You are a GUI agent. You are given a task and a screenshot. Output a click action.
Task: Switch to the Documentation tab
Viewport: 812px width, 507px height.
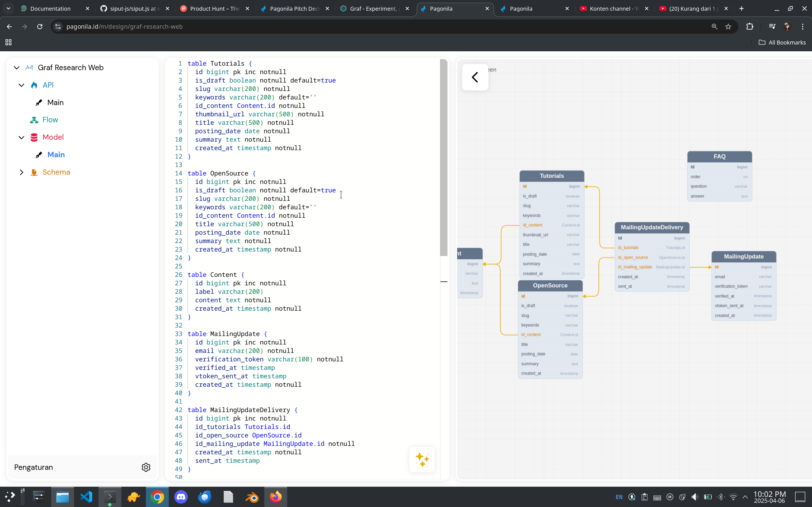pos(50,9)
